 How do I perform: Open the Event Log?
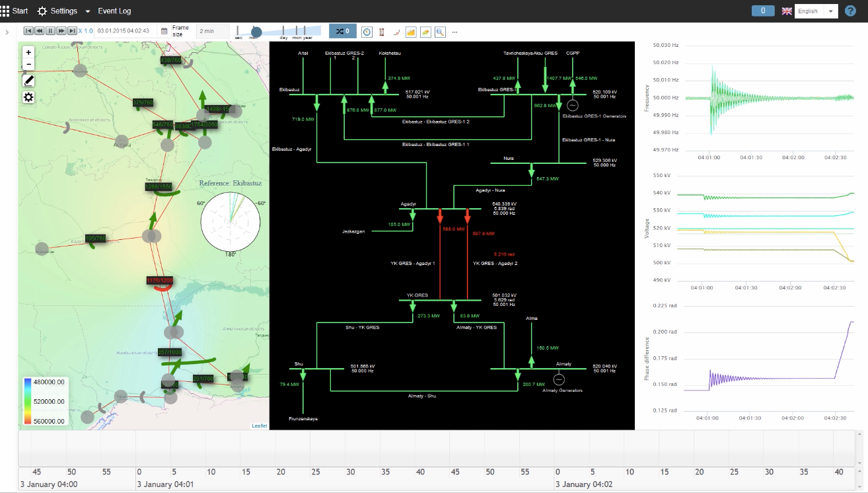pyautogui.click(x=114, y=11)
